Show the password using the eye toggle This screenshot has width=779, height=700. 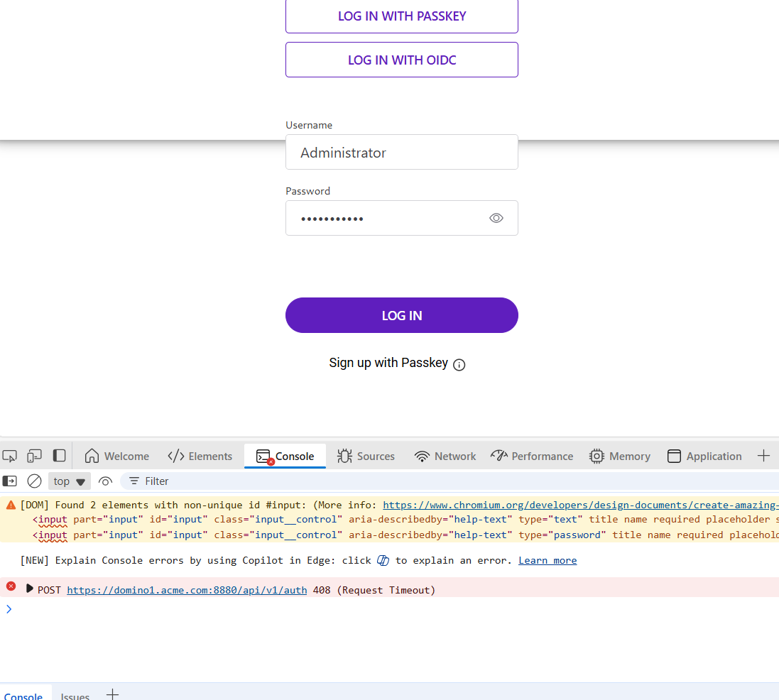496,218
